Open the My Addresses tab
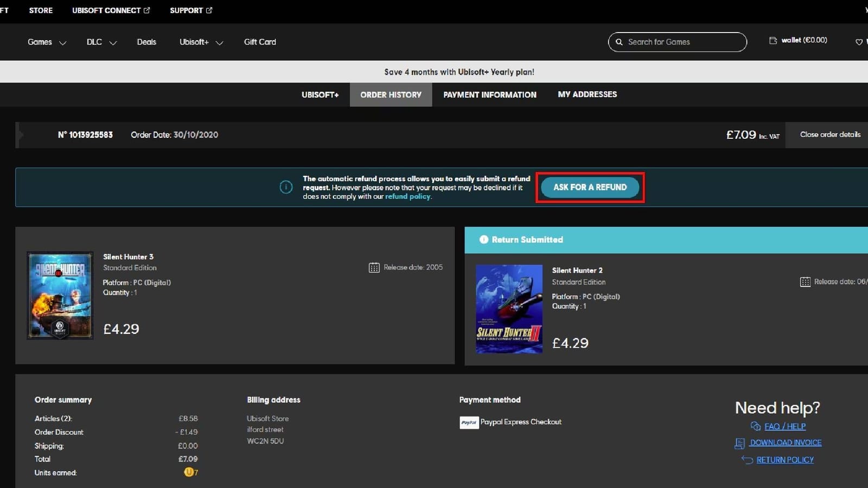This screenshot has height=488, width=868. [587, 94]
